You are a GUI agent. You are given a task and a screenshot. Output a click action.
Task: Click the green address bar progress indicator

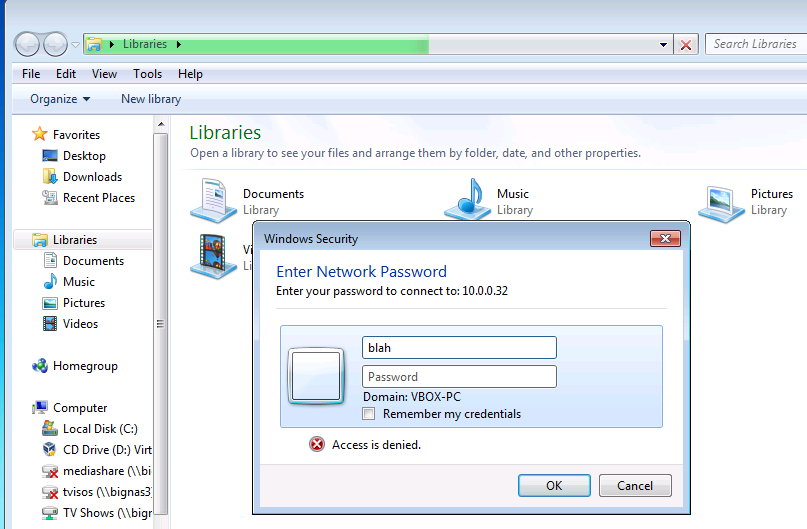(256, 44)
